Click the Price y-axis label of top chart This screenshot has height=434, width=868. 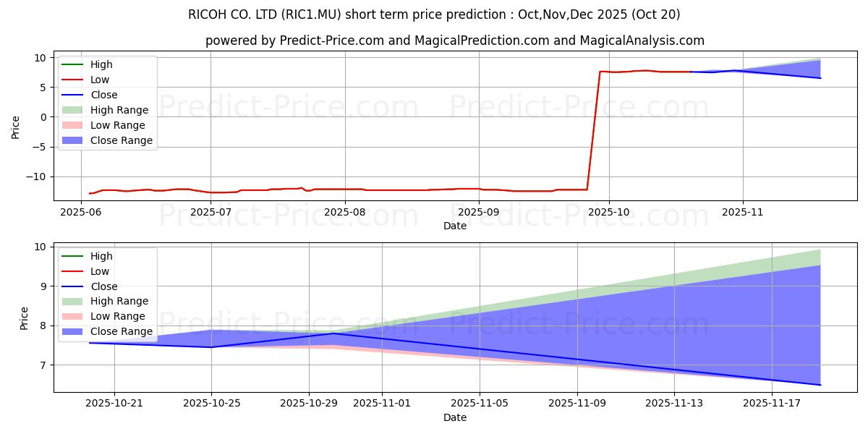coord(16,127)
